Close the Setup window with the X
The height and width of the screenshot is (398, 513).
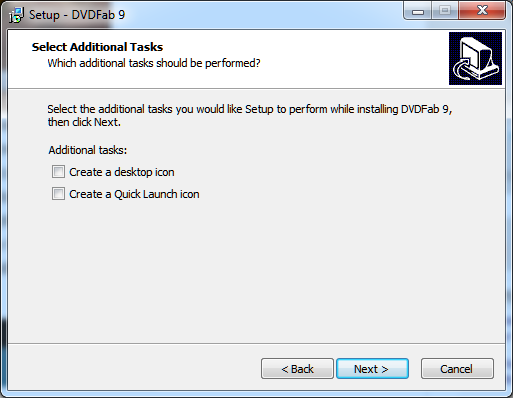482,11
